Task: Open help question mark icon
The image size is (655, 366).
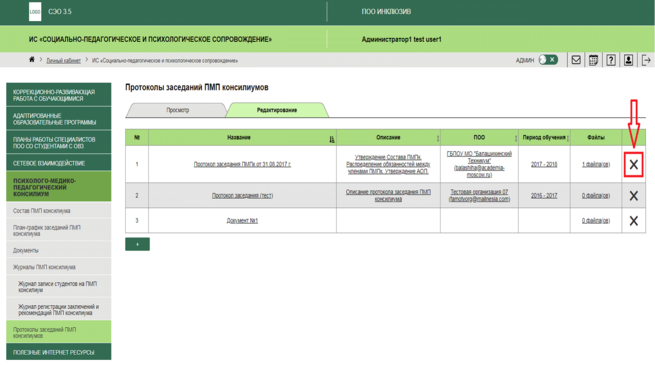Action: pos(611,60)
